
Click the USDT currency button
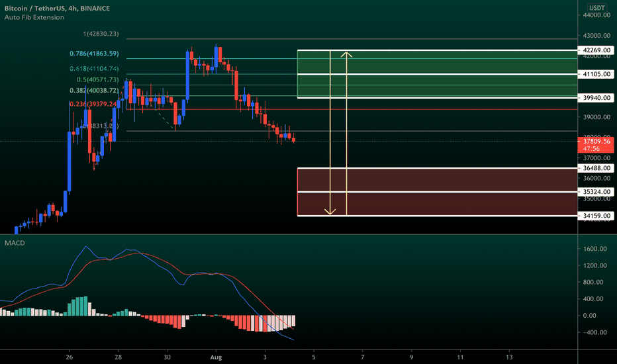(596, 8)
